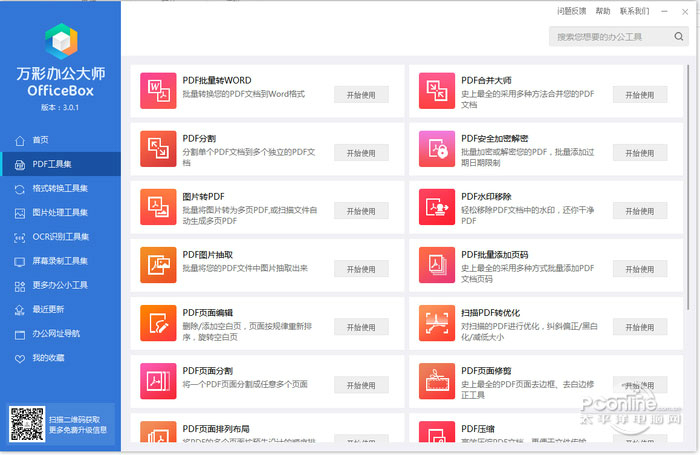Viewport: 700px width, 455px height.
Task: Click the QR code image
Action: pos(27,424)
